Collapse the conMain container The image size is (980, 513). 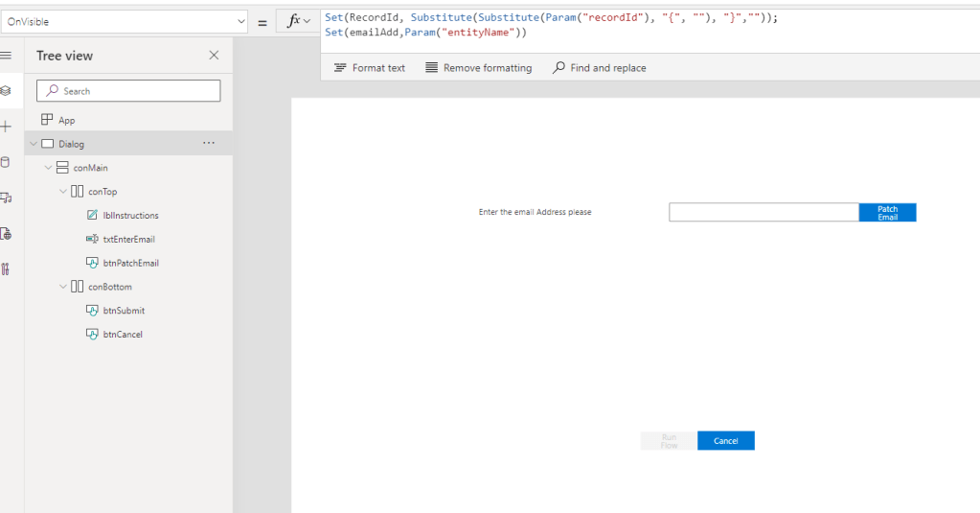48,168
